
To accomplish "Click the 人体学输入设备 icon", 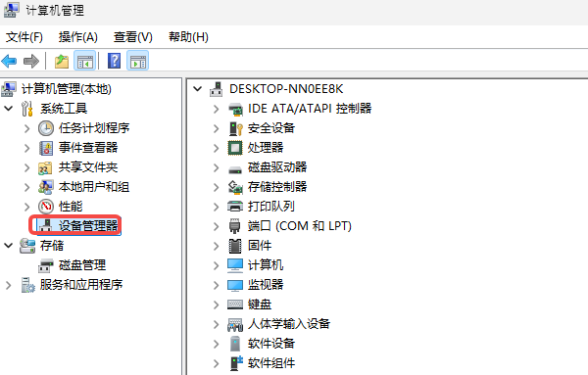I will pos(235,324).
